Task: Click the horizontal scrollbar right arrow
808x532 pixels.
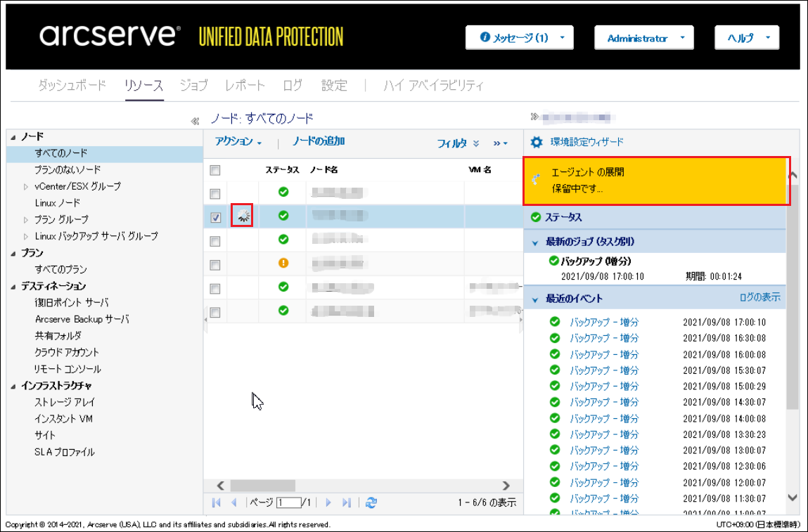Action: coord(506,486)
